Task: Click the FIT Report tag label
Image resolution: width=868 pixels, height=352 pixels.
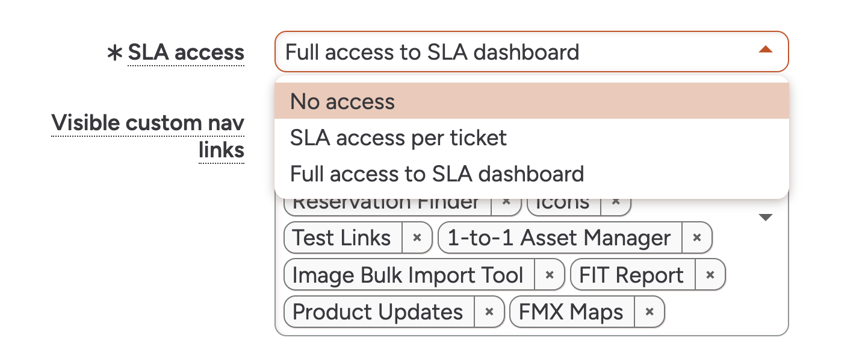Action: 631,275
